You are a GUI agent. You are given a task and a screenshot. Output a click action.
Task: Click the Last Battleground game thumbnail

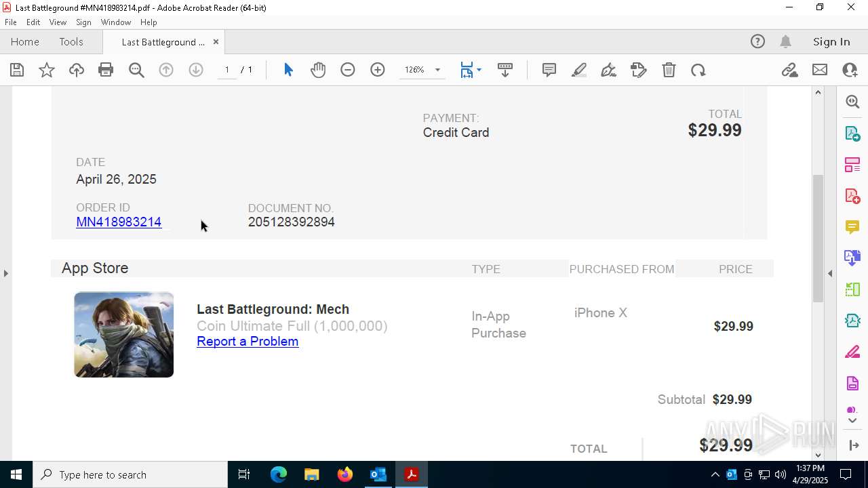(123, 335)
